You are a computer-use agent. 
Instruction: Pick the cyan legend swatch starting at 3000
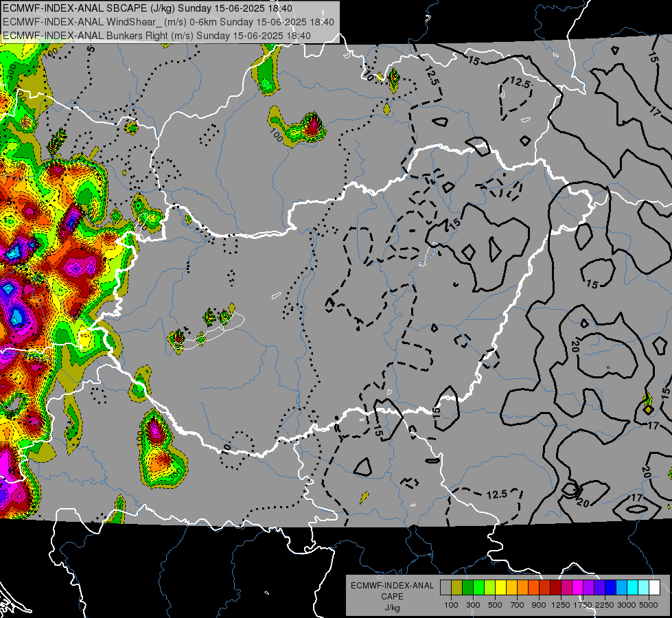[633, 587]
